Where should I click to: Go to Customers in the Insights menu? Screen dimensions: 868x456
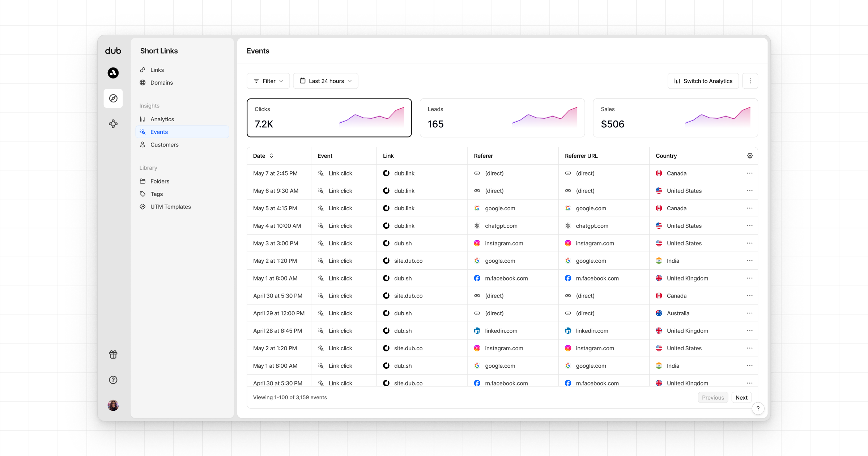(x=165, y=144)
